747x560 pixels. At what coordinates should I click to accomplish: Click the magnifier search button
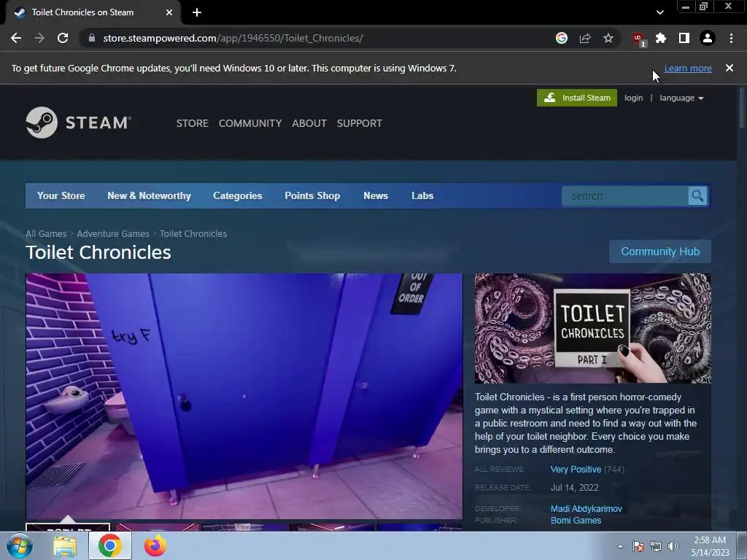[x=698, y=196]
